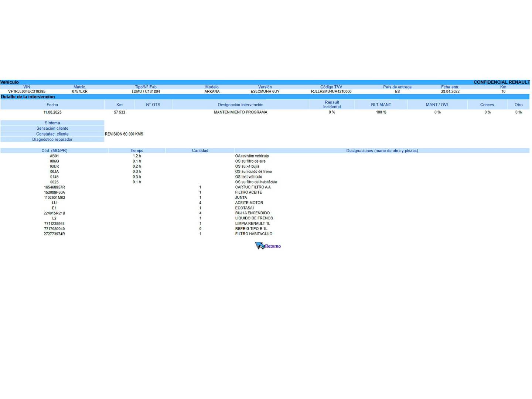Screen dimensions: 532x399
Task: Select part code 272773974R
Action: click(x=54, y=234)
